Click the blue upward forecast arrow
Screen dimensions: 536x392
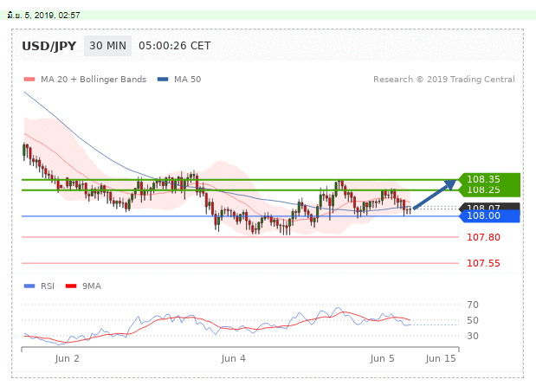(435, 194)
